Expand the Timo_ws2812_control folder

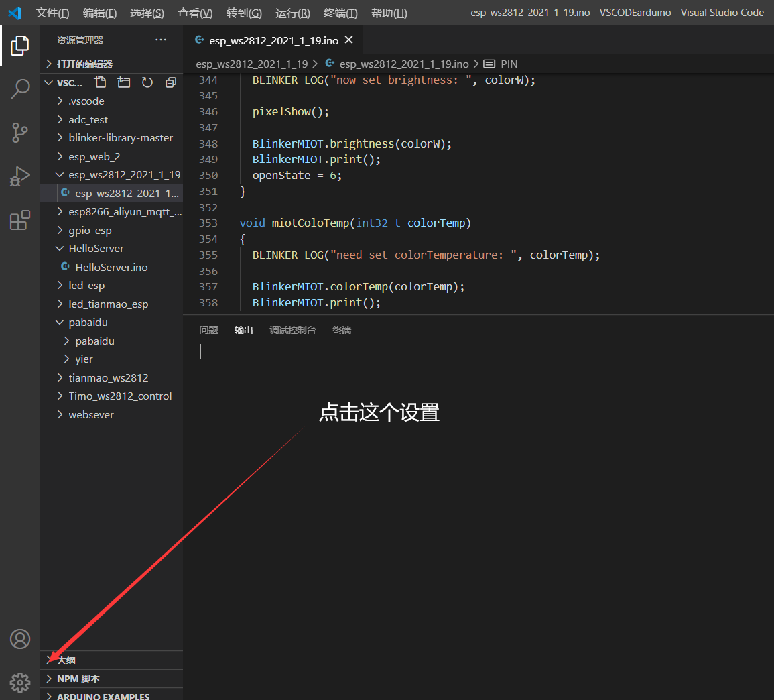(111, 396)
